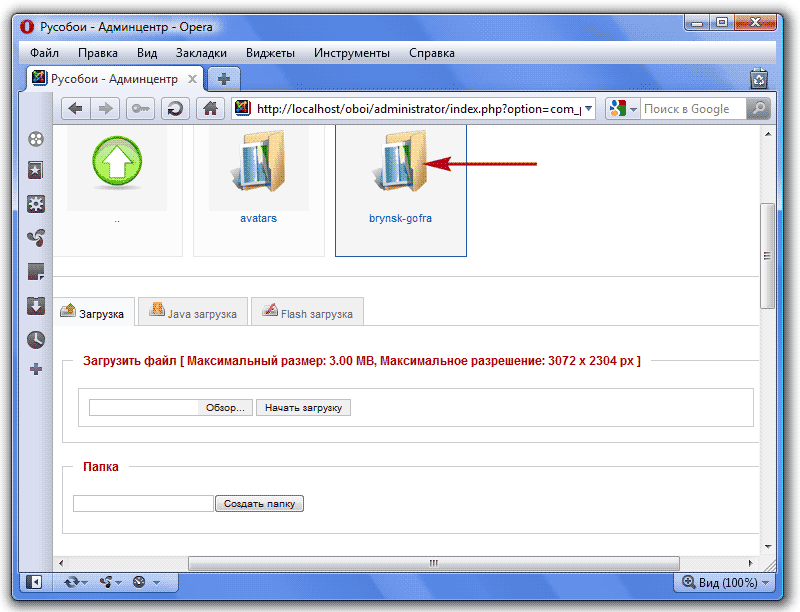The height and width of the screenshot is (612, 800).
Task: Open the Закладки menu
Action: pos(201,53)
